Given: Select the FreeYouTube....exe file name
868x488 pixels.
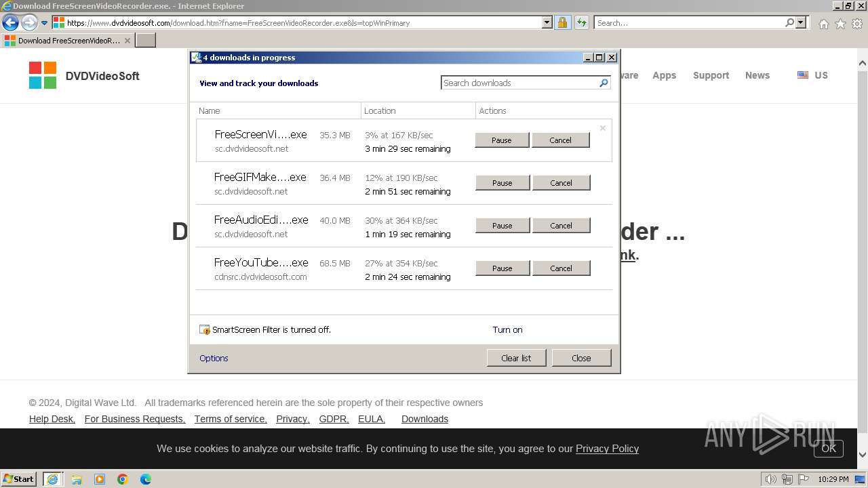Looking at the screenshot, I should [x=261, y=262].
